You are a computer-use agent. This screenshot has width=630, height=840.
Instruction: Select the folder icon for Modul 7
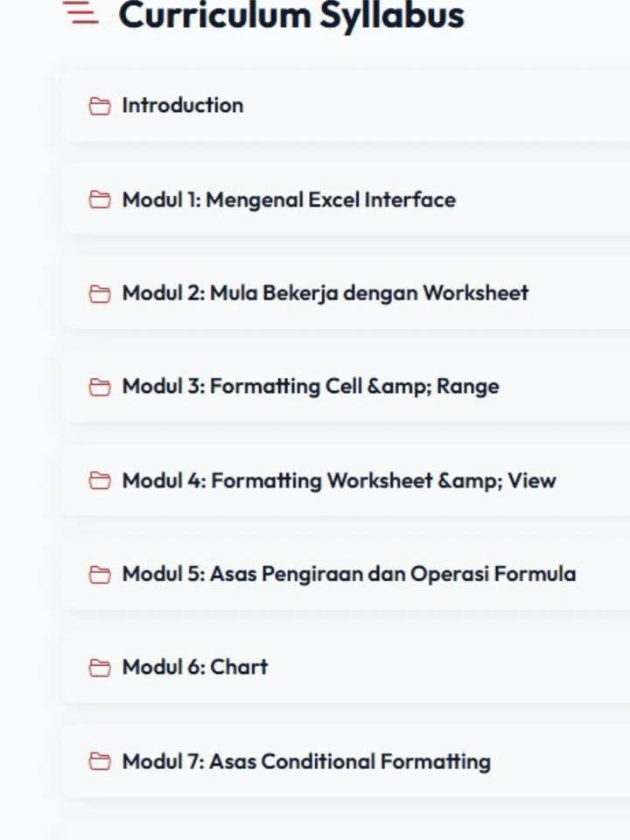(100, 761)
